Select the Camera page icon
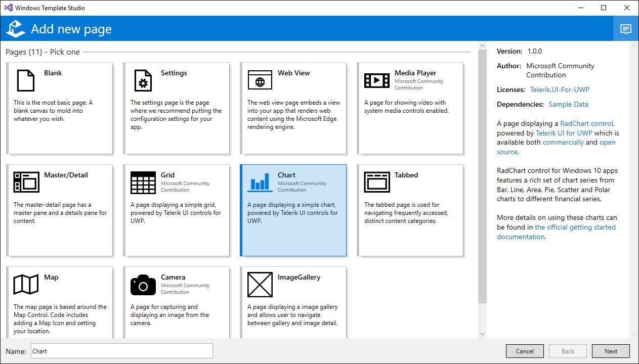 coord(143,285)
